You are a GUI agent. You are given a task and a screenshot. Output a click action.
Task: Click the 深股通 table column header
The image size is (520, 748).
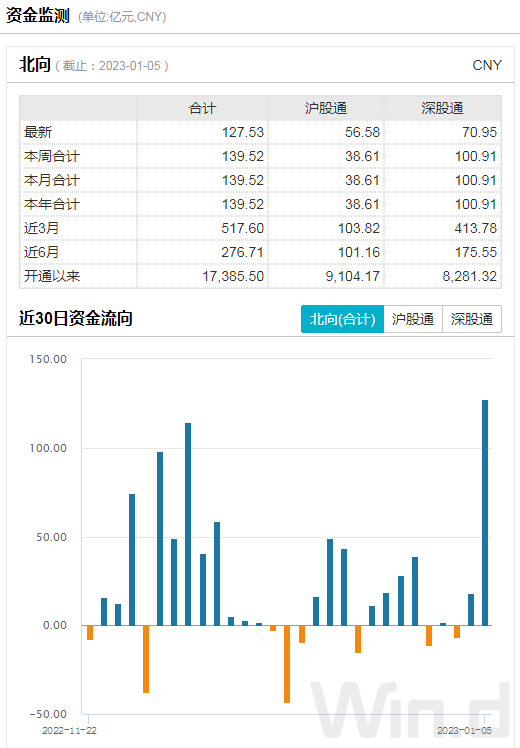pyautogui.click(x=442, y=108)
